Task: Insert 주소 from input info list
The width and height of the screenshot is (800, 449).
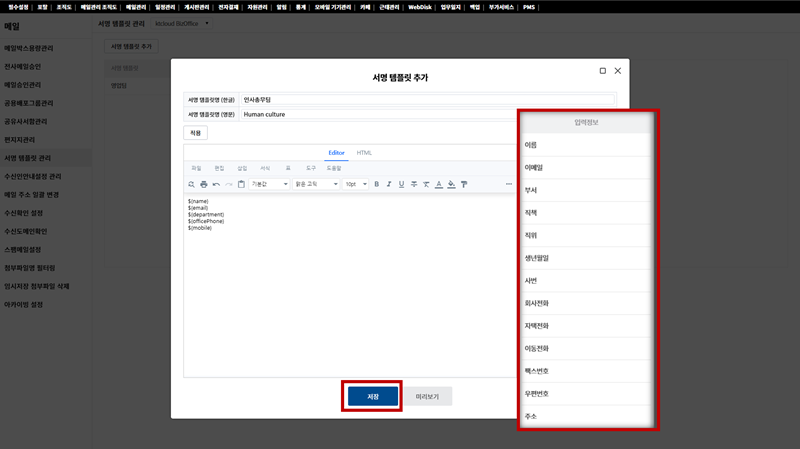Action: pyautogui.click(x=586, y=416)
